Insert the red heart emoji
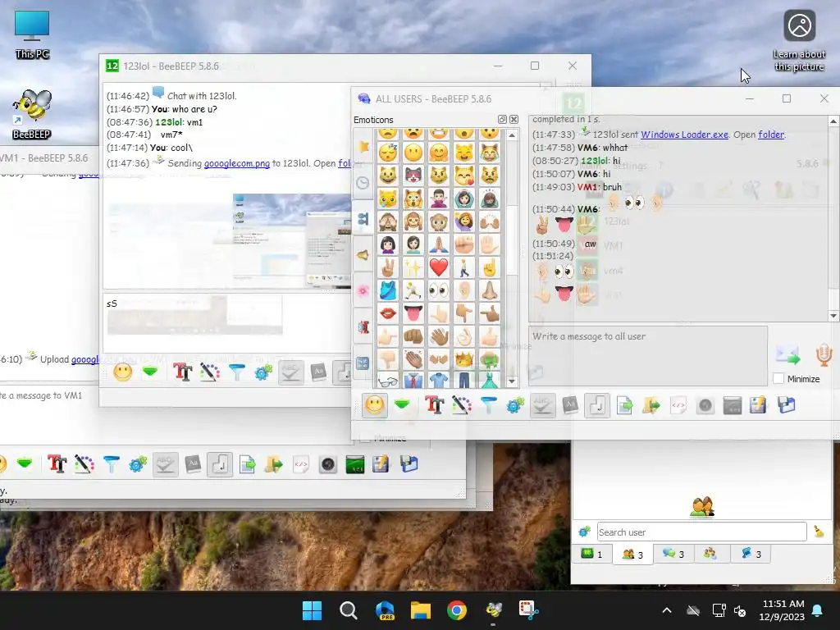The image size is (840, 630). point(439,267)
